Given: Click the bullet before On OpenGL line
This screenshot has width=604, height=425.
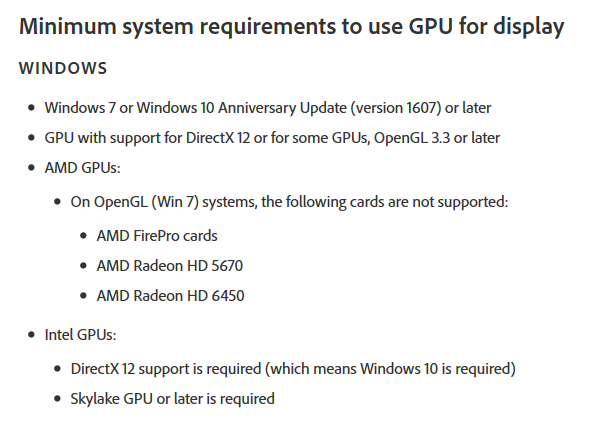Looking at the screenshot, I should click(x=58, y=202).
